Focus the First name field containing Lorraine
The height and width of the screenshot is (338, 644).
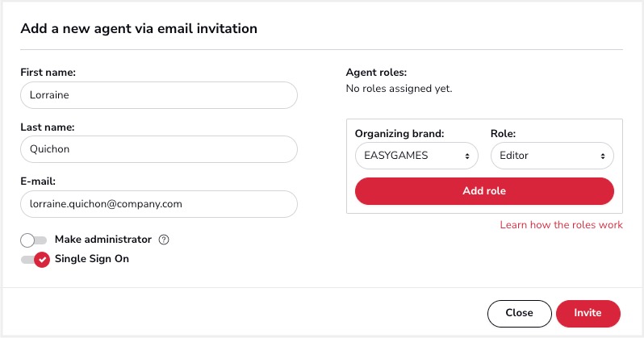click(159, 95)
